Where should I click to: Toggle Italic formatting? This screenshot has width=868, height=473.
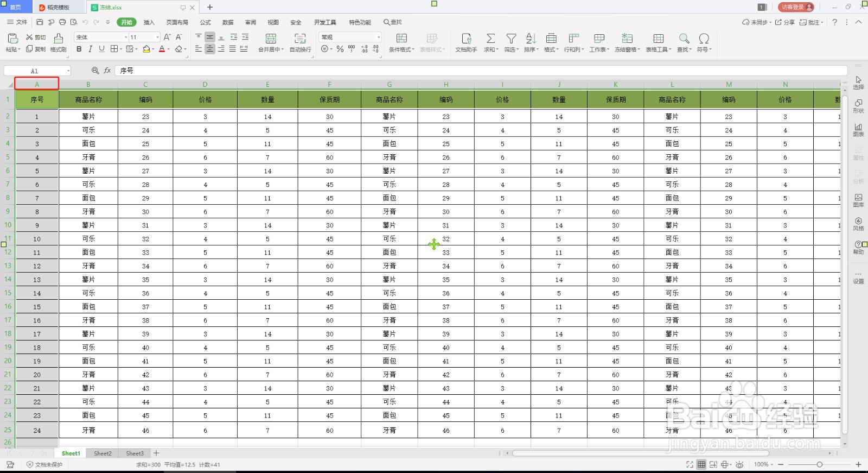pos(90,49)
